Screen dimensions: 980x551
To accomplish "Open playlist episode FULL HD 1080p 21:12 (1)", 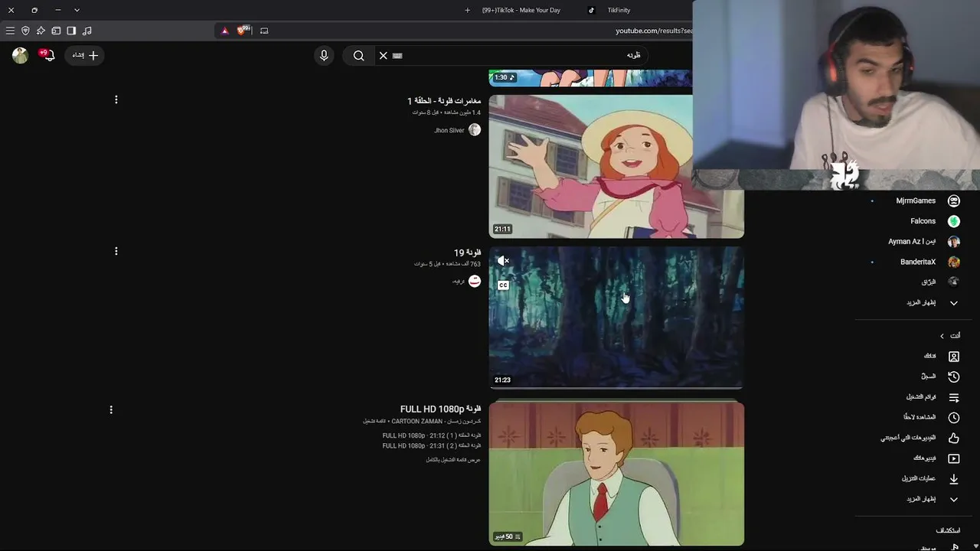I will click(x=432, y=435).
